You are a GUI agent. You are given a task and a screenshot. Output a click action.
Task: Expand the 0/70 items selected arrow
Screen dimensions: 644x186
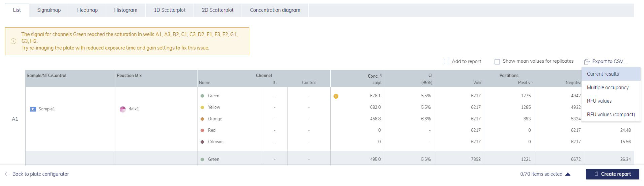[568, 174]
